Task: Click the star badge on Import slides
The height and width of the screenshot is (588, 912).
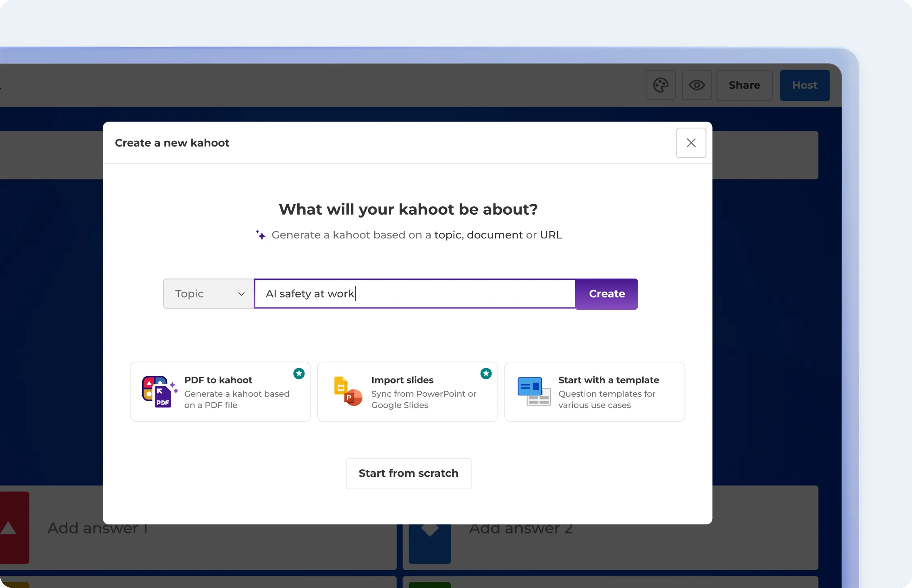Action: pos(486,373)
